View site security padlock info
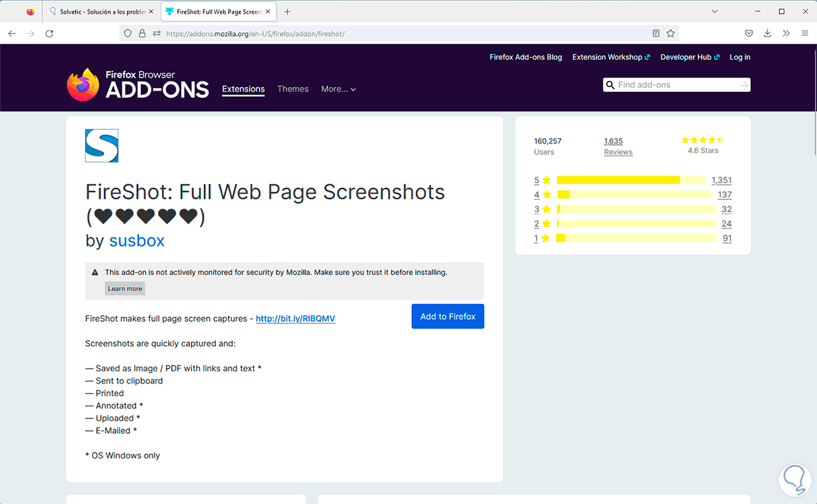 [x=142, y=33]
